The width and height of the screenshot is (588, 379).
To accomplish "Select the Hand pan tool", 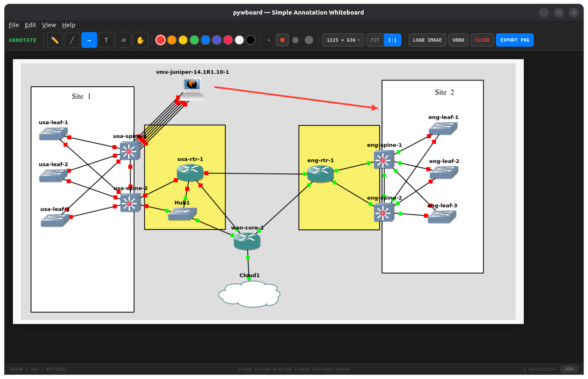I will click(x=140, y=40).
